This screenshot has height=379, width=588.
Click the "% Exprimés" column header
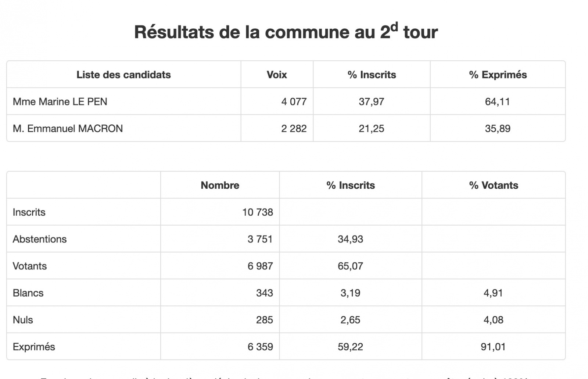point(498,75)
